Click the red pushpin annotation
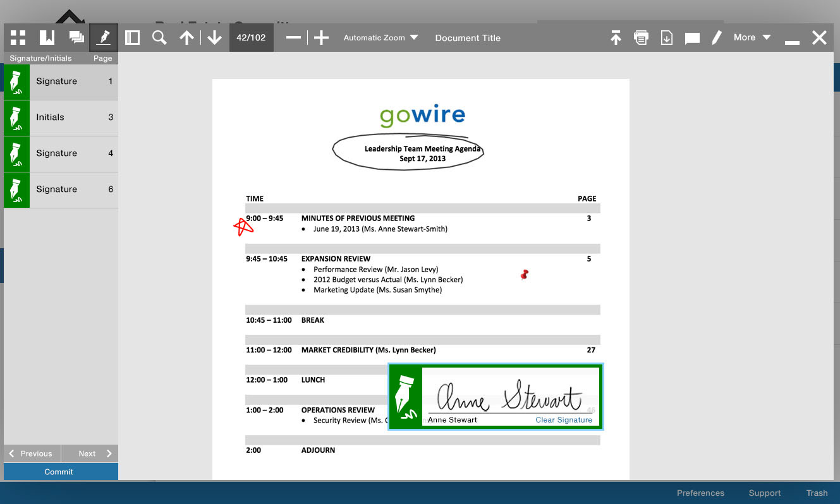The width and height of the screenshot is (840, 504). click(x=524, y=274)
